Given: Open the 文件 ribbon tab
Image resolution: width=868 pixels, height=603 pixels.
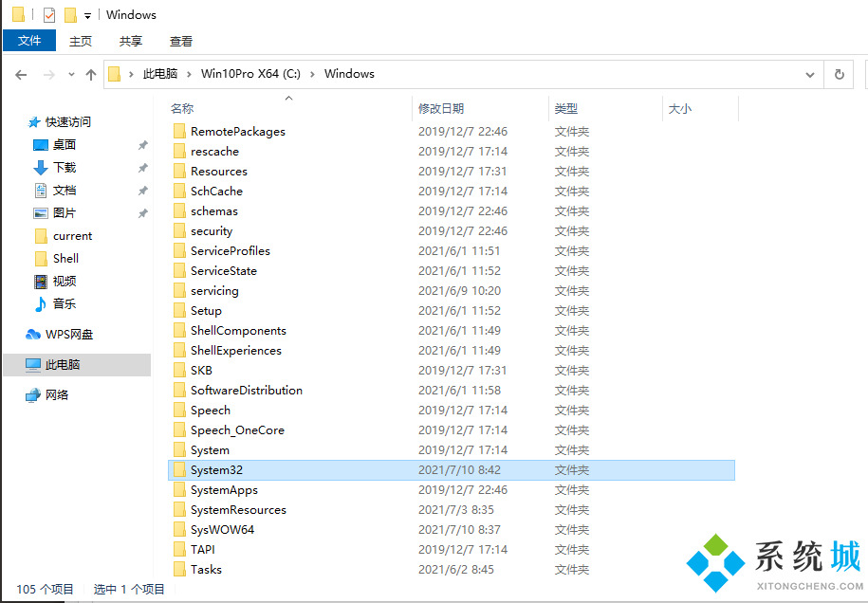Looking at the screenshot, I should pos(29,41).
